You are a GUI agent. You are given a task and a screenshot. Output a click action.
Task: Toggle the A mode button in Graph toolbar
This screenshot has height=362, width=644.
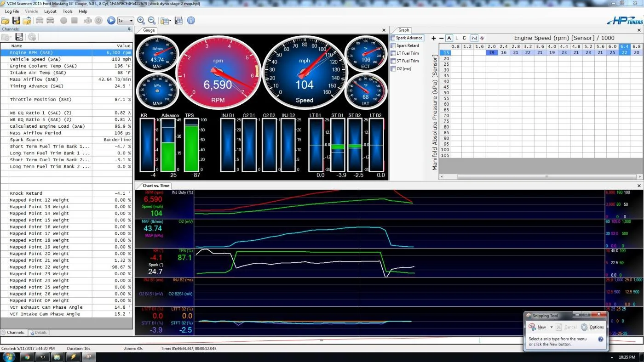click(x=449, y=38)
